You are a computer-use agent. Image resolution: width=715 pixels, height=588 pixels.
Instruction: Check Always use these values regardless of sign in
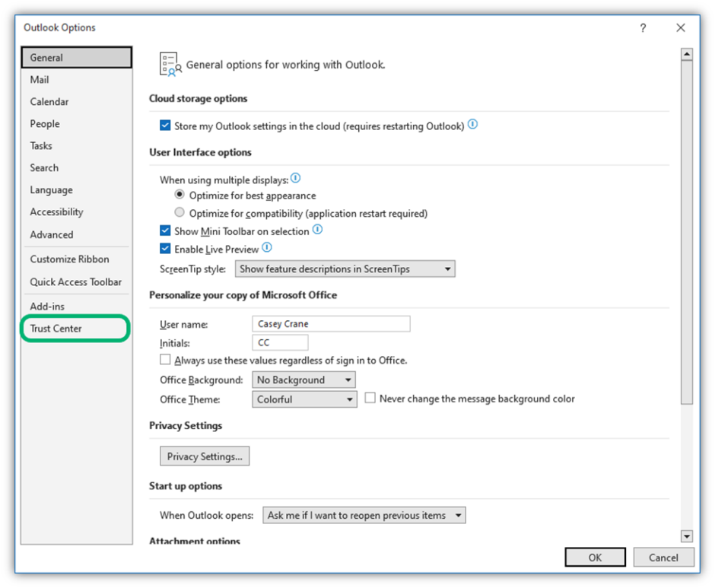pyautogui.click(x=165, y=359)
